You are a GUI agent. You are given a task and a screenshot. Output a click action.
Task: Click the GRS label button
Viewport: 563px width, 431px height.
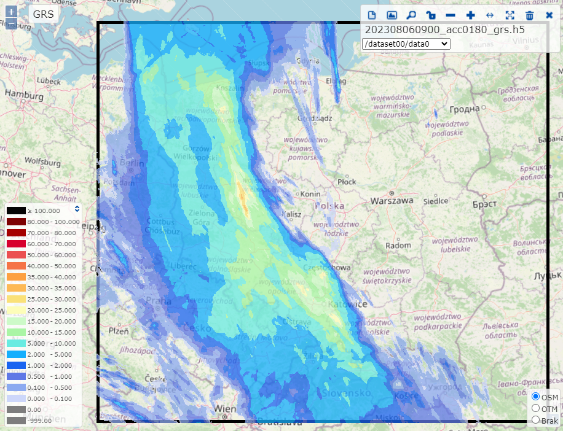point(43,14)
